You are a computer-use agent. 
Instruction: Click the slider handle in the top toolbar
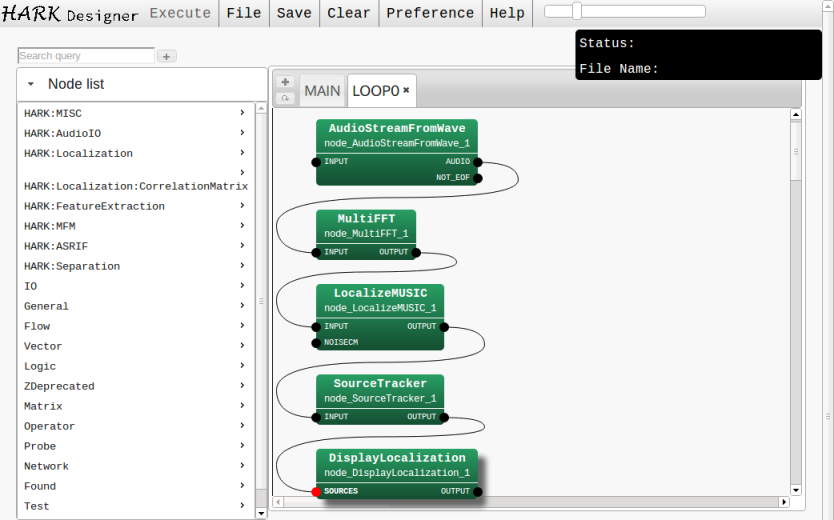[x=577, y=11]
